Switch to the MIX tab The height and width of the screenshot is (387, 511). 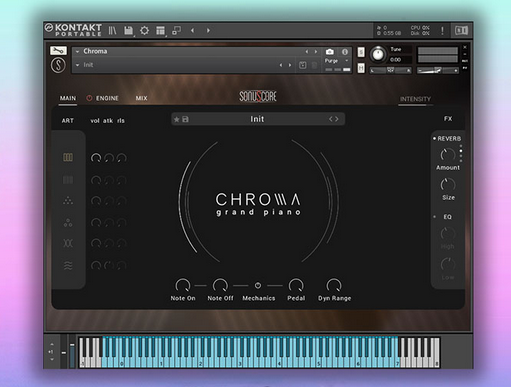coord(141,98)
